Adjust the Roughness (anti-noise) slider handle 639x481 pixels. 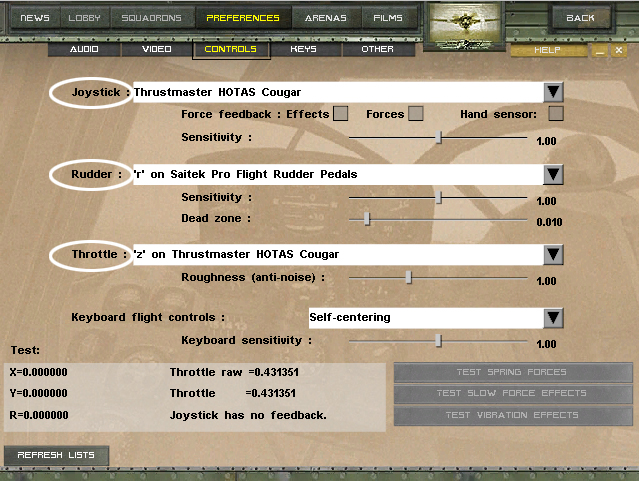click(x=408, y=278)
